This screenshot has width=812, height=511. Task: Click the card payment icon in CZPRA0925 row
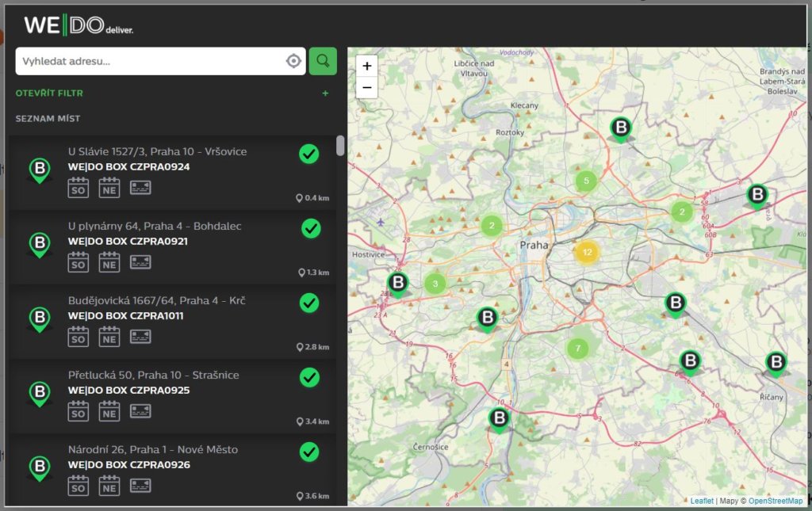(140, 410)
